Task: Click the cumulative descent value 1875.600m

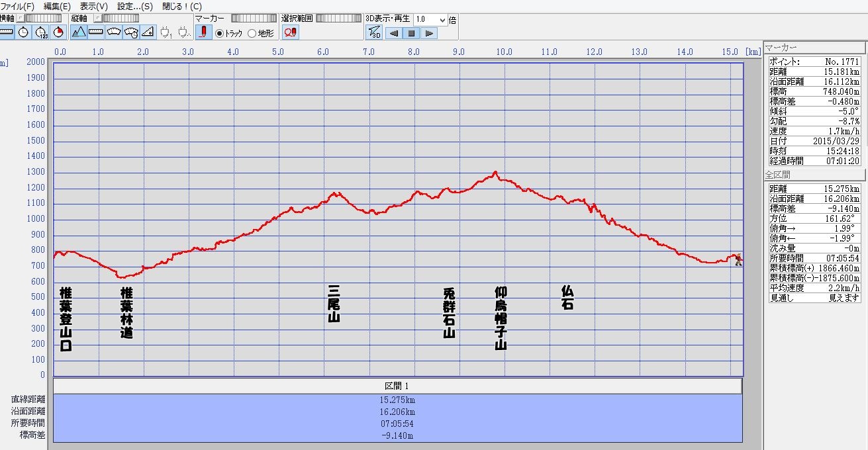Action: pos(839,278)
